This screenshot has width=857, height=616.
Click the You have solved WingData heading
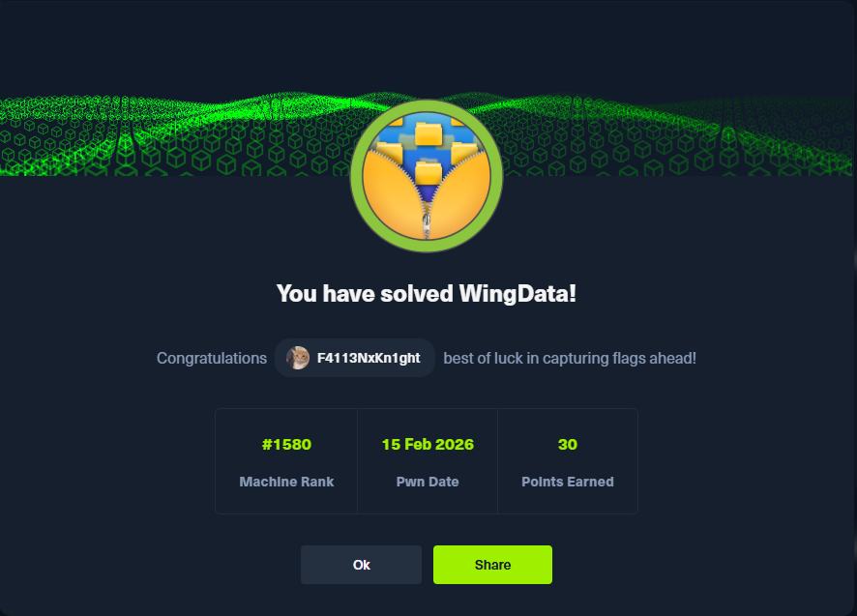click(x=427, y=294)
